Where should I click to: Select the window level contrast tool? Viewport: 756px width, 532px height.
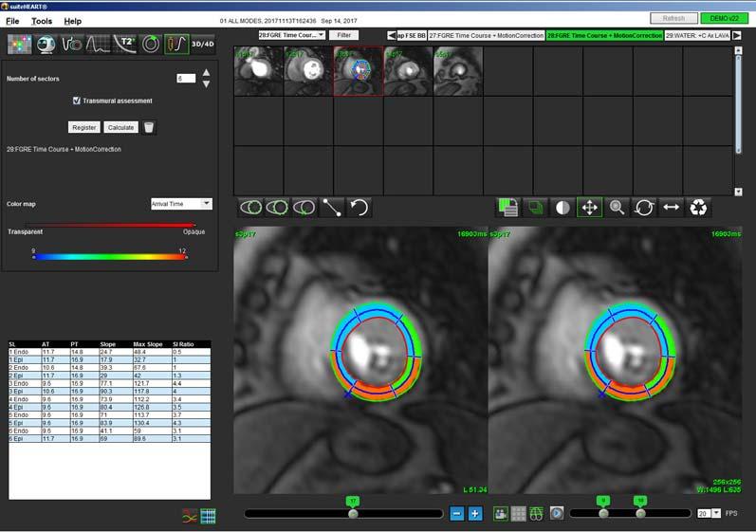tap(562, 208)
